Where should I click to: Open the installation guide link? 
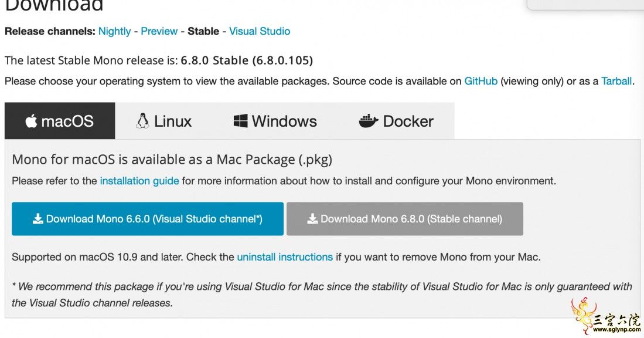coord(139,181)
